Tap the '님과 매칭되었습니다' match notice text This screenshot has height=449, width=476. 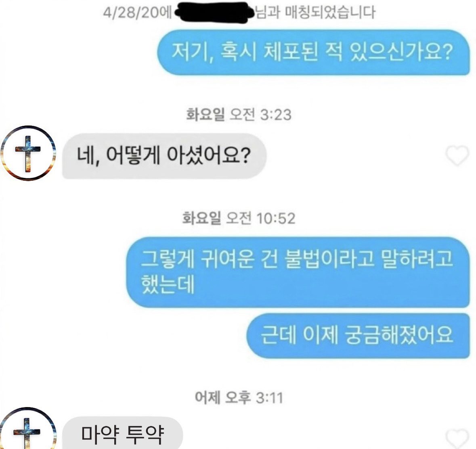[315, 13]
